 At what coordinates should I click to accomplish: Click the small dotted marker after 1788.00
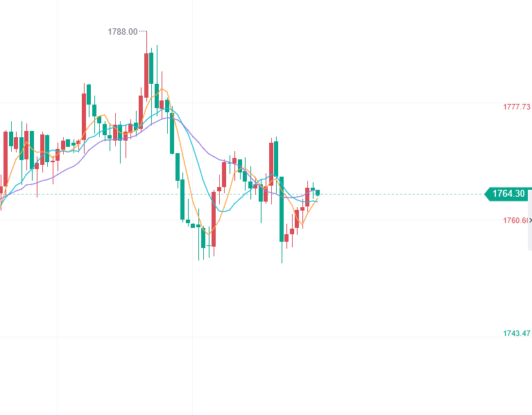click(143, 32)
